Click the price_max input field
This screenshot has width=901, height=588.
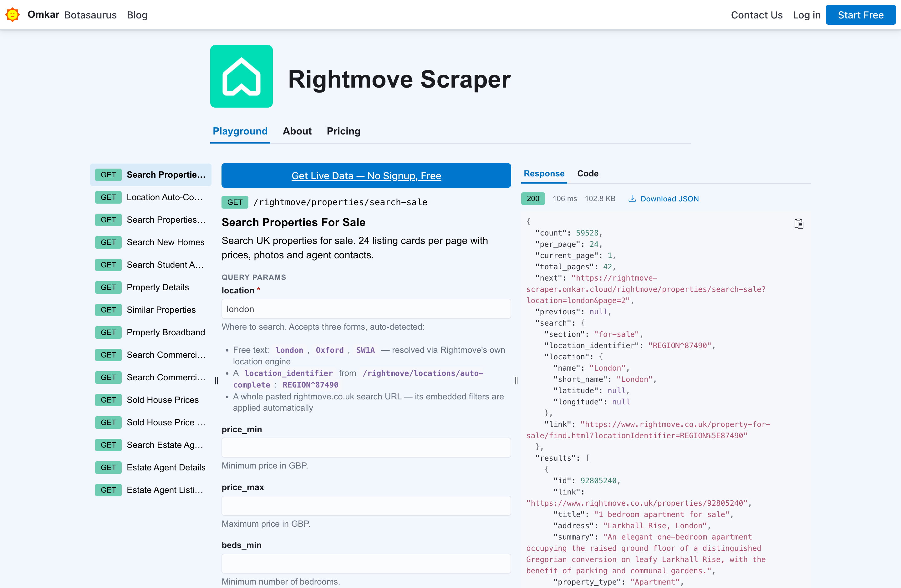pyautogui.click(x=366, y=505)
